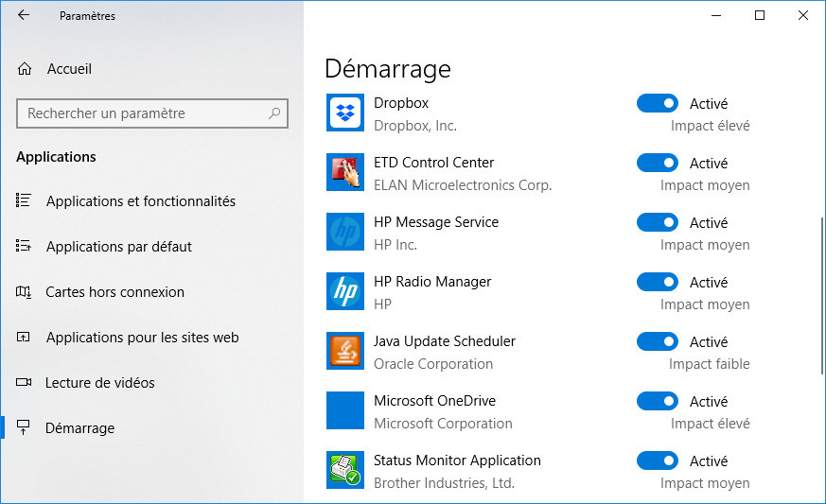Click the ETD Control Center icon
The width and height of the screenshot is (826, 504).
(345, 172)
